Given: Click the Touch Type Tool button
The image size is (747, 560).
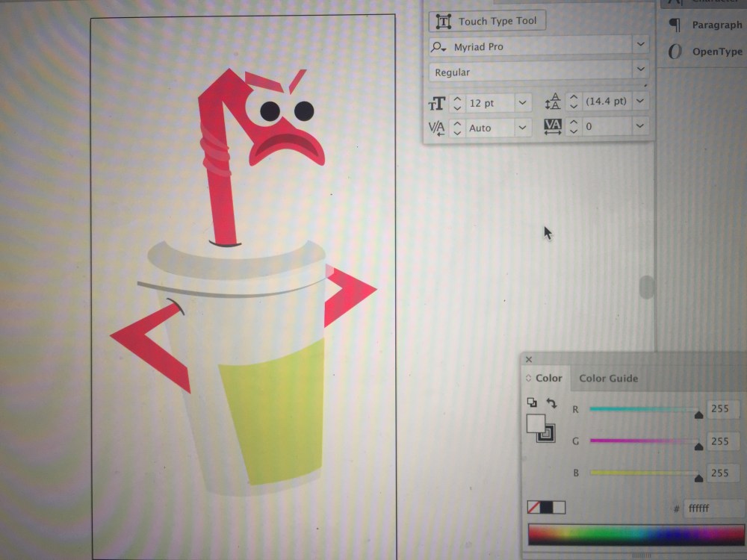Looking at the screenshot, I should click(487, 21).
